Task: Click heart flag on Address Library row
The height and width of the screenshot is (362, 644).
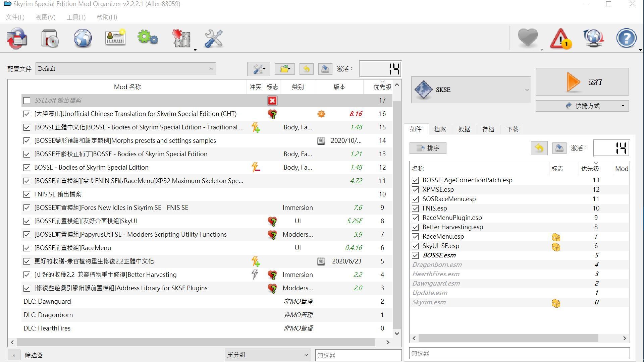Action: tap(272, 288)
